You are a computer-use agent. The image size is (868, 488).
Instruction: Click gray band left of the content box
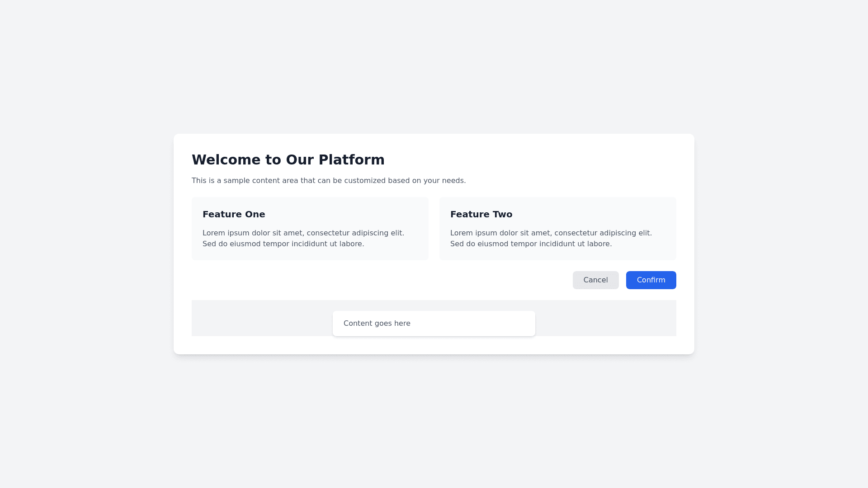[x=262, y=318]
